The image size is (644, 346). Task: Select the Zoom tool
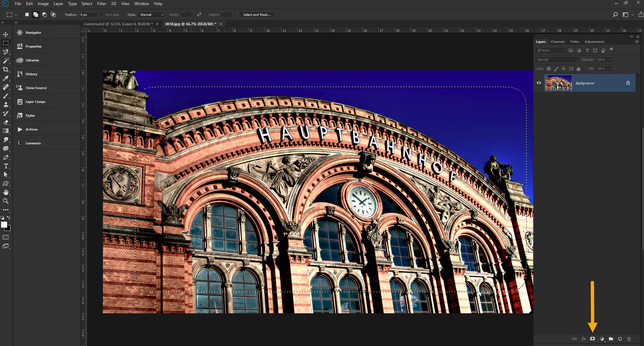[6, 201]
